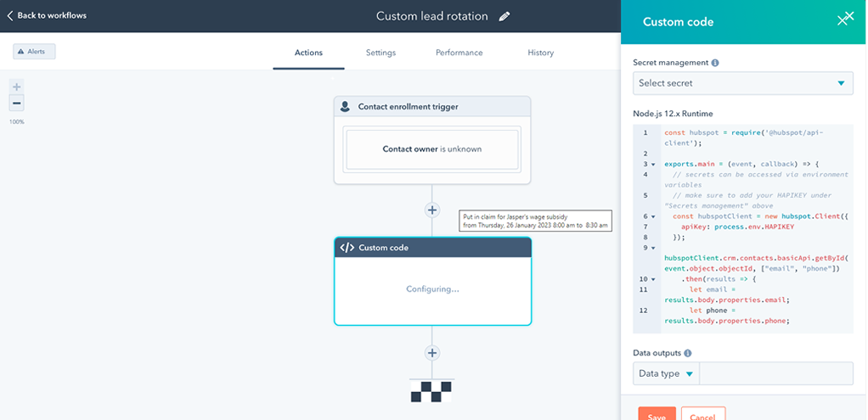Open the Select secret dropdown
Image resolution: width=868 pixels, height=420 pixels.
click(x=743, y=83)
